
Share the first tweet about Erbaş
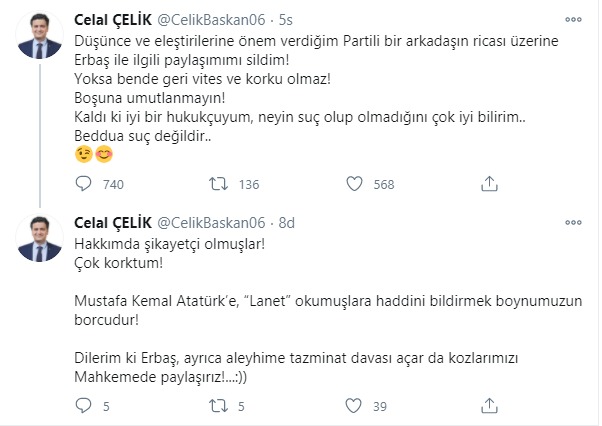[489, 184]
